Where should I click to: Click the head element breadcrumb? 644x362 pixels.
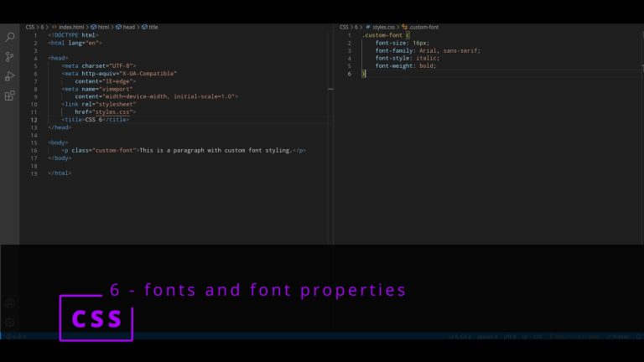tap(128, 27)
